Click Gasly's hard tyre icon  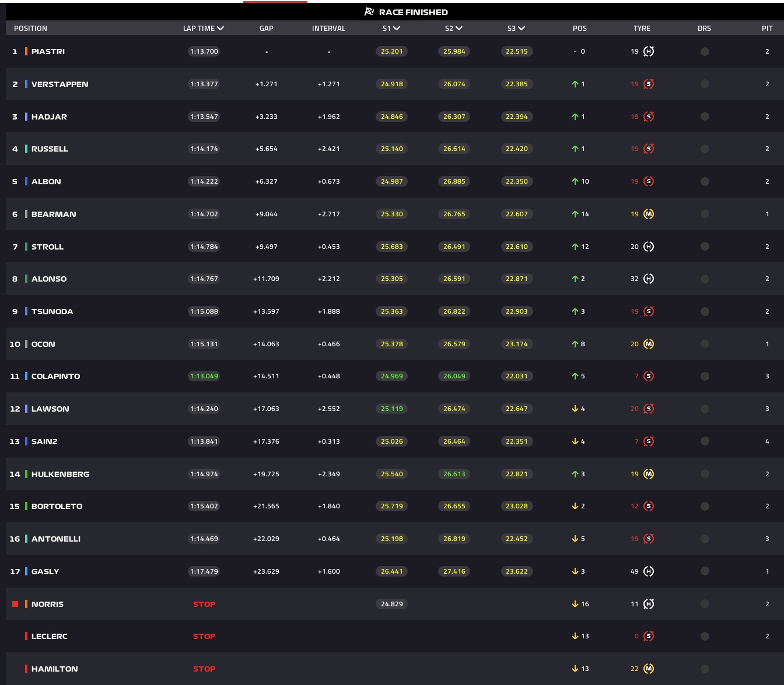pos(648,571)
